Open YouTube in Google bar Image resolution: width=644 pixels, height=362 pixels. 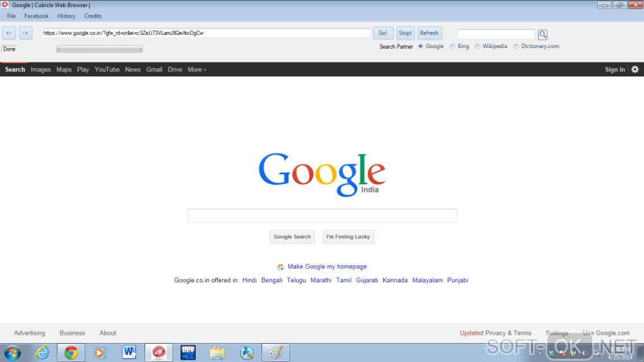(107, 69)
